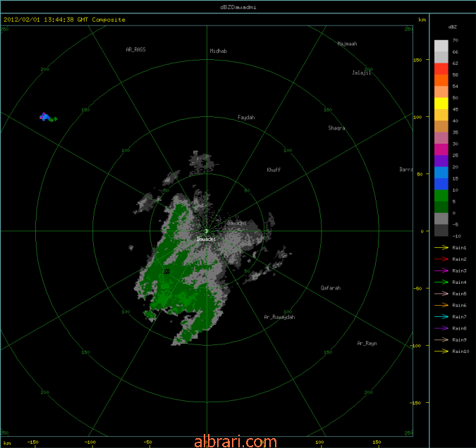Click the white Dawadmi label below radar center
Image resolution: width=476 pixels, height=448 pixels.
coord(207,239)
